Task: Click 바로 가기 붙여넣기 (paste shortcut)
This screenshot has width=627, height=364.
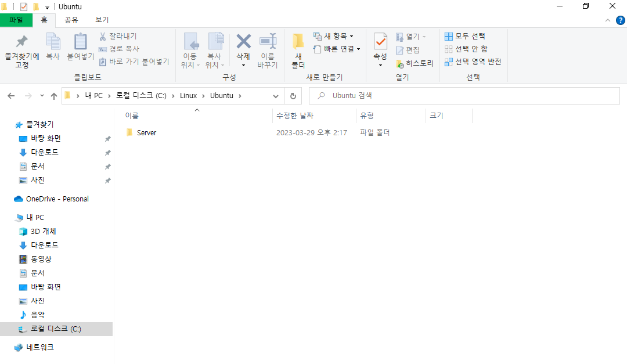Action: coord(134,62)
